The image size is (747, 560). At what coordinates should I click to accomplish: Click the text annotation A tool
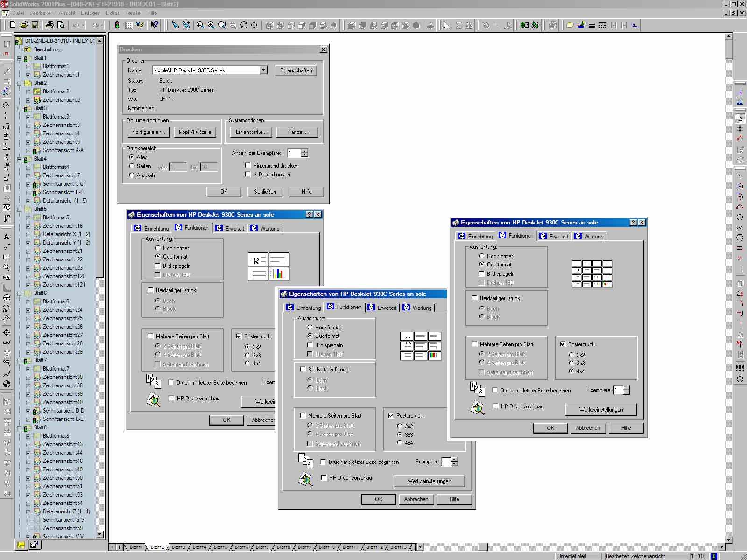(x=7, y=237)
